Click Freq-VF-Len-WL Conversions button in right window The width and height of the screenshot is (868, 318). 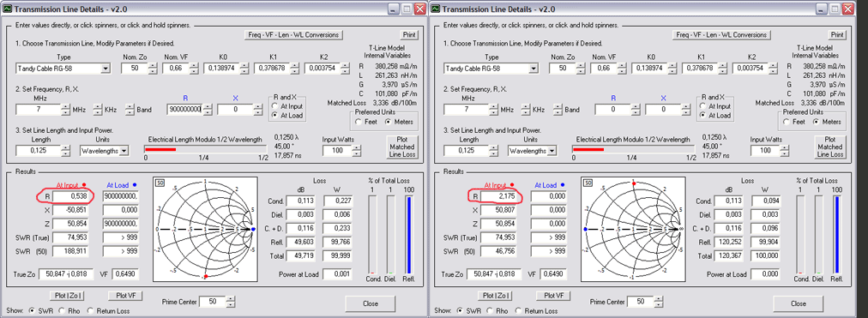point(721,35)
